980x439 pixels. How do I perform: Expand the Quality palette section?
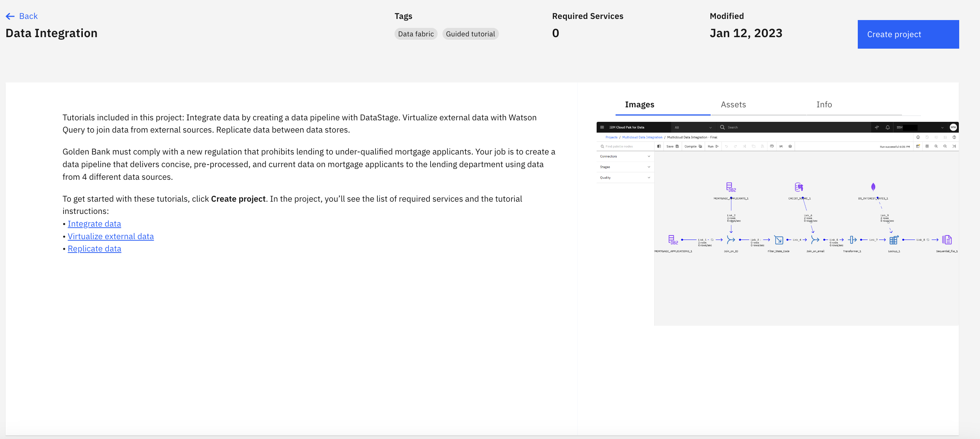pyautogui.click(x=625, y=178)
